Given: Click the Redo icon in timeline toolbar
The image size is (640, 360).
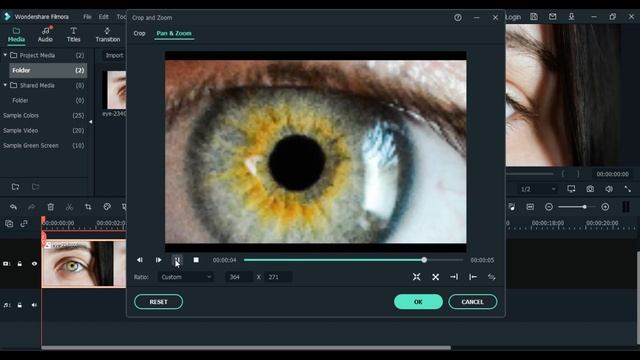Looking at the screenshot, I should point(31,207).
